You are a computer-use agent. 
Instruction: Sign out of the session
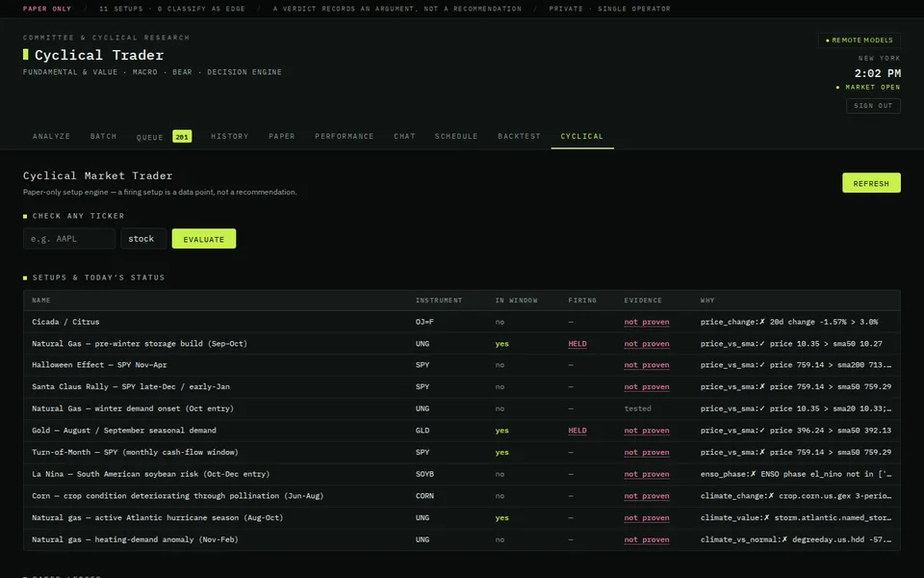tap(873, 106)
